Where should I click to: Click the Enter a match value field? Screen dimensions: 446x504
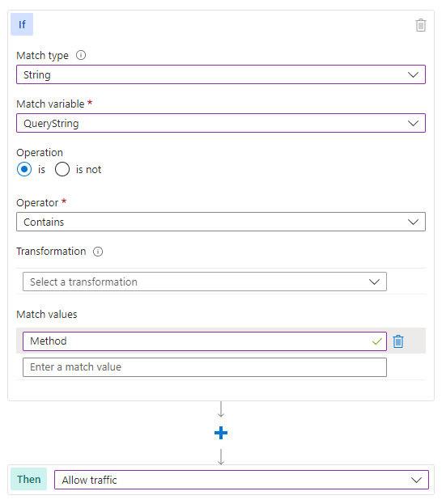[x=205, y=367]
